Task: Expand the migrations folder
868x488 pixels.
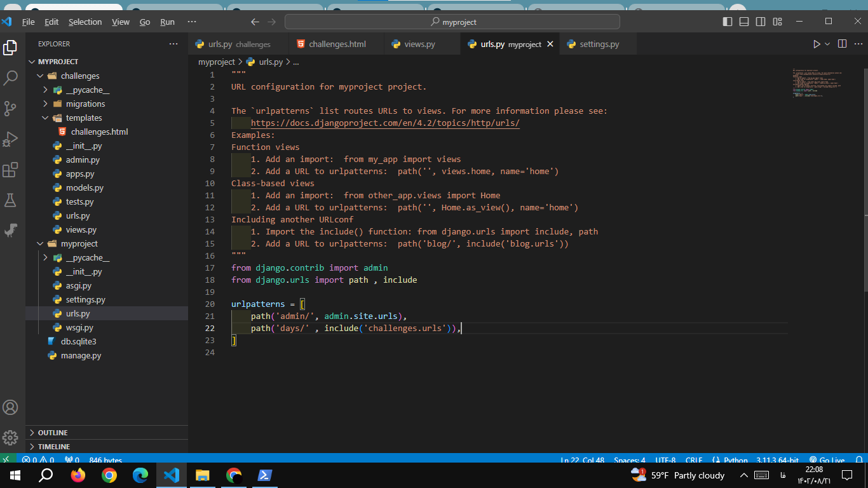Action: tap(85, 104)
